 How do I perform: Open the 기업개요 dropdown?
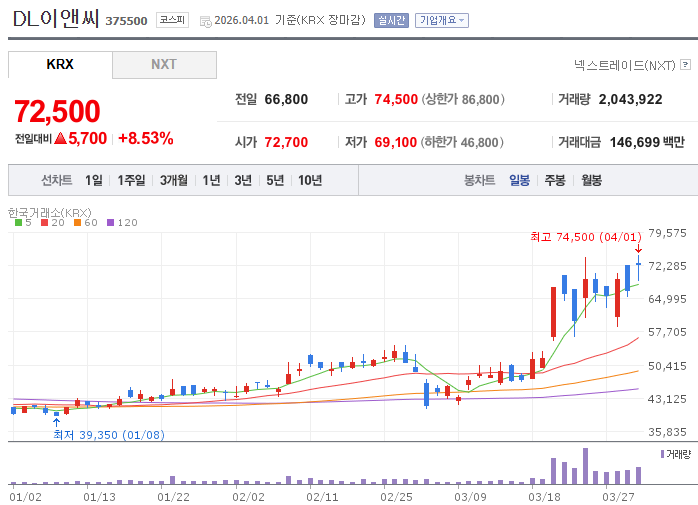coord(442,20)
